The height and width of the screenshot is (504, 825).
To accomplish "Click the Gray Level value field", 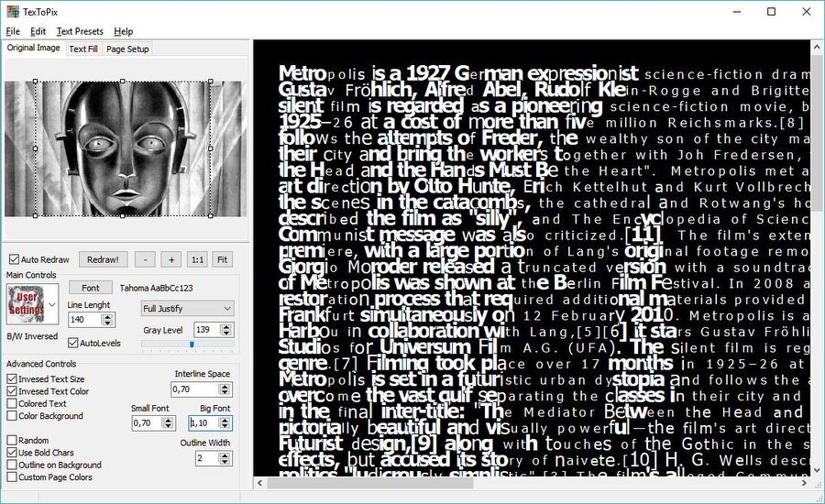I will [207, 330].
